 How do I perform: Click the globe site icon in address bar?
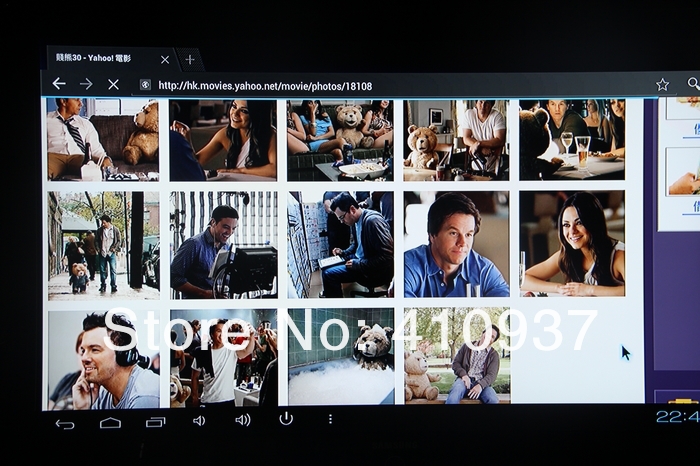click(145, 85)
